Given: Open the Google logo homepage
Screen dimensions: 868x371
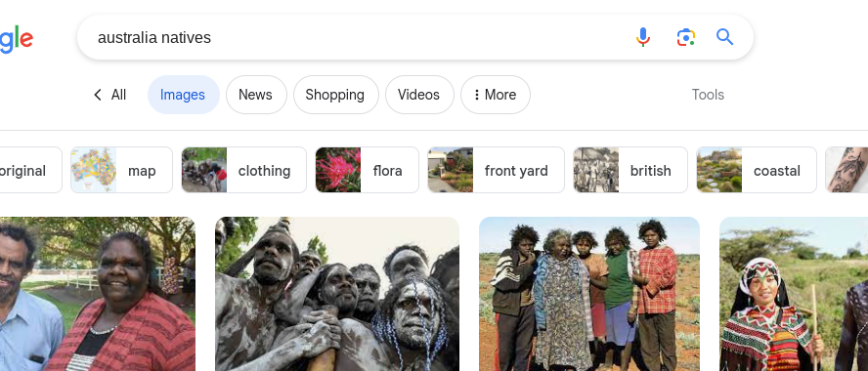Looking at the screenshot, I should coord(16,40).
